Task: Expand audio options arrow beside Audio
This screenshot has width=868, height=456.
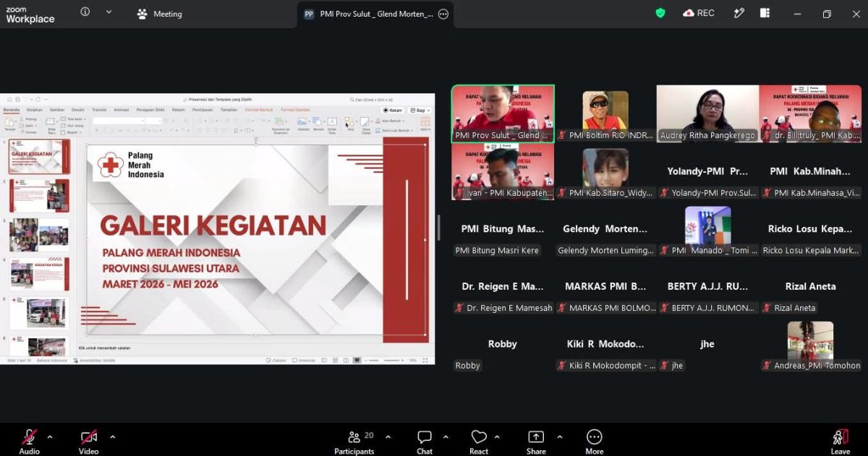Action: (x=50, y=436)
